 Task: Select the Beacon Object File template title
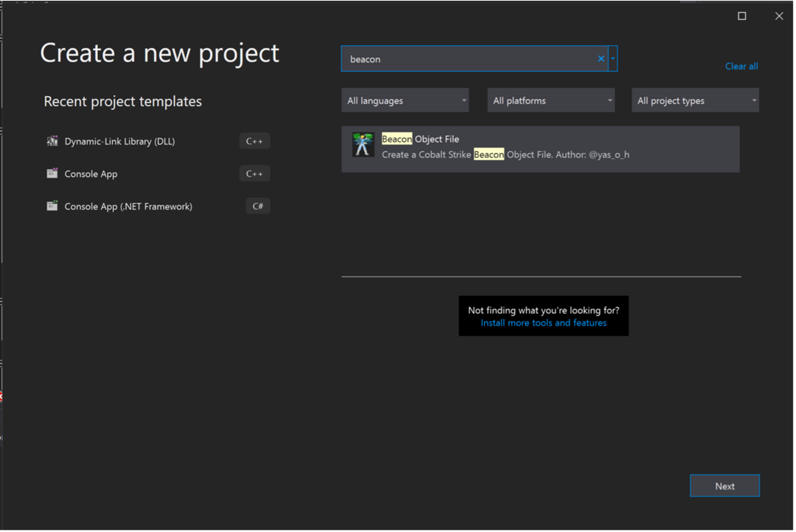[x=420, y=139]
